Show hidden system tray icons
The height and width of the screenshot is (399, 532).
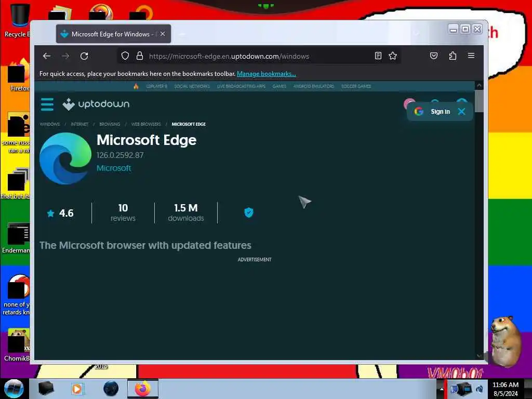(x=442, y=389)
